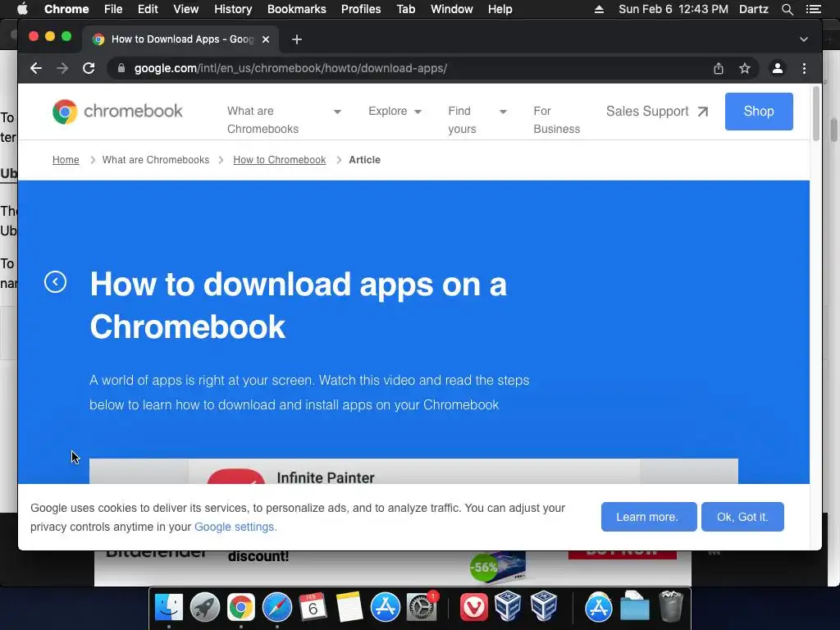
Task: Click the Article breadcrumb text
Action: coord(365,160)
